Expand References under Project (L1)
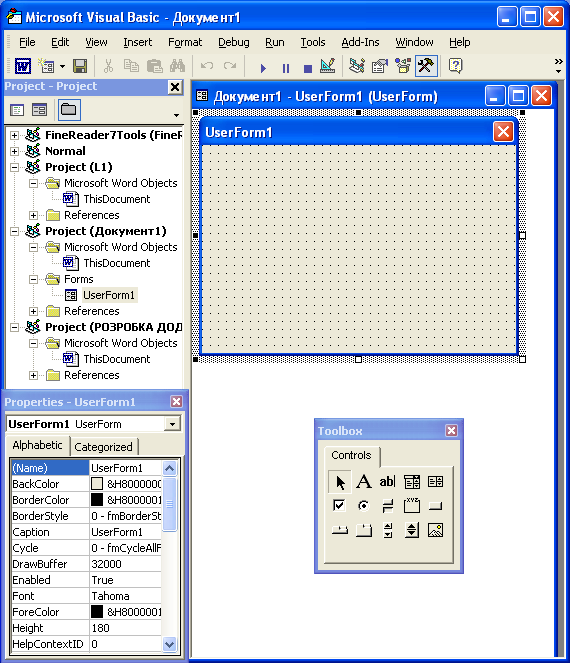This screenshot has width=570, height=663. point(33,215)
